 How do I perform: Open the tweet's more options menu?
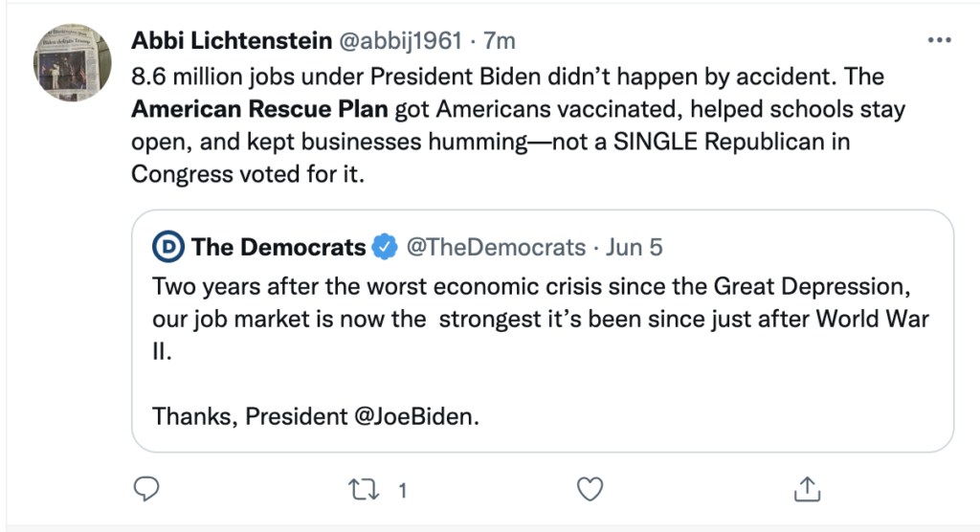tap(939, 40)
